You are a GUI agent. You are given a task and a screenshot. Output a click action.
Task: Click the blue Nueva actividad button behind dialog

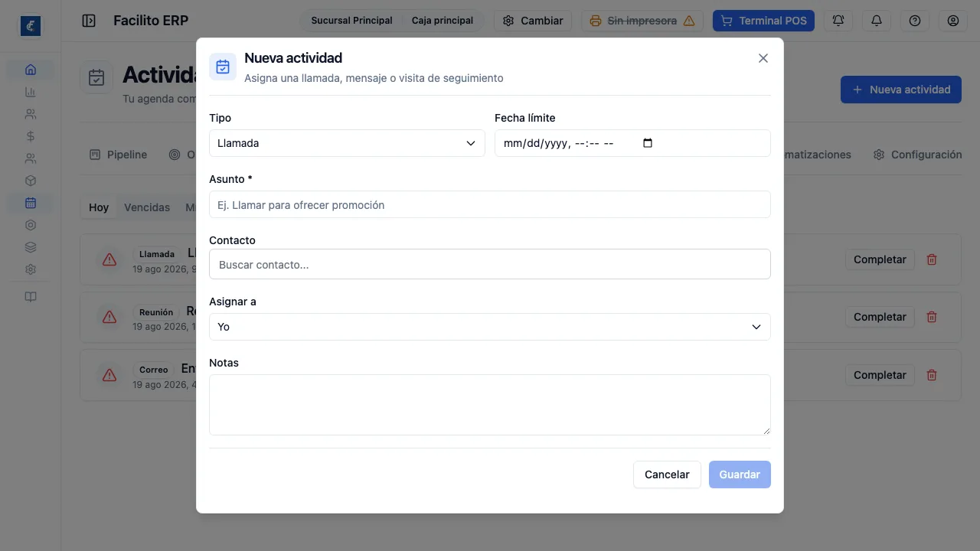(x=901, y=90)
